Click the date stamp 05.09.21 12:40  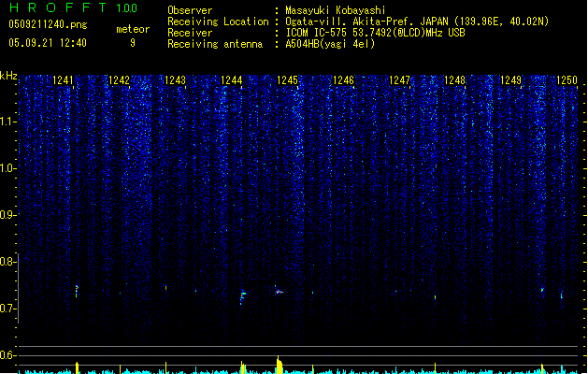click(x=48, y=43)
